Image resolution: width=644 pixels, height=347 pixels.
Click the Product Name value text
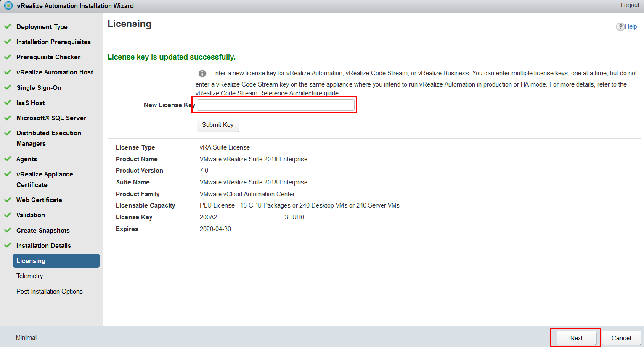[x=254, y=159]
